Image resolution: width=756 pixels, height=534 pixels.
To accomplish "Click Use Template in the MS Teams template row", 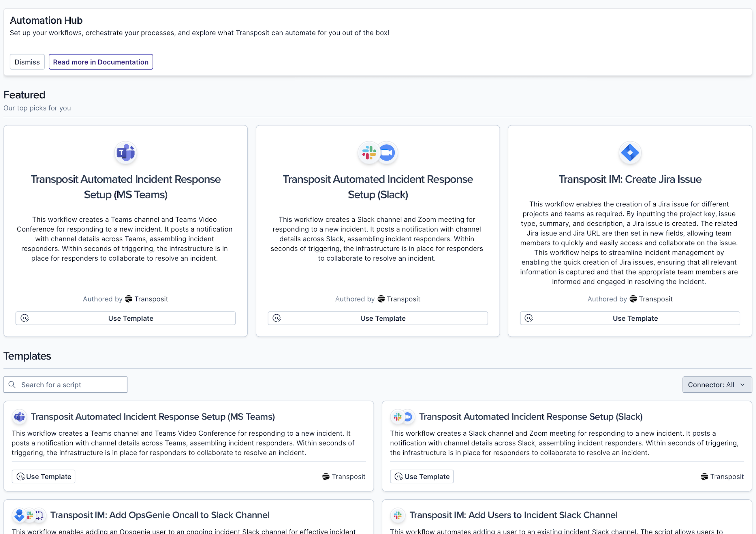I will pos(44,477).
